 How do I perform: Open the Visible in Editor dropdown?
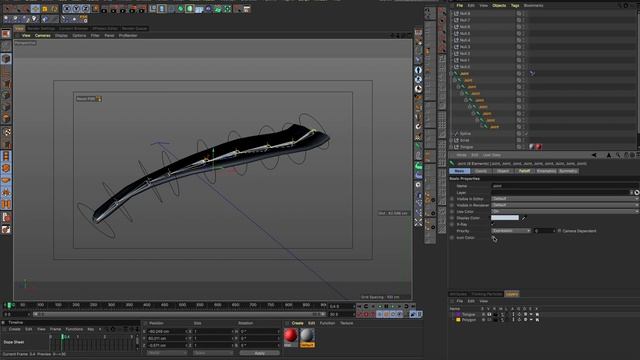click(565, 199)
